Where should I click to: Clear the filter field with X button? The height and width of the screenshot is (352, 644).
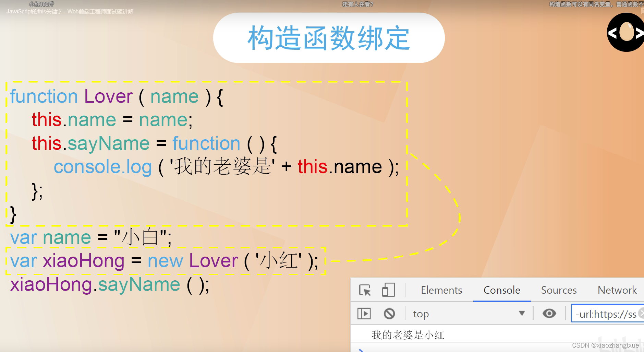642,313
